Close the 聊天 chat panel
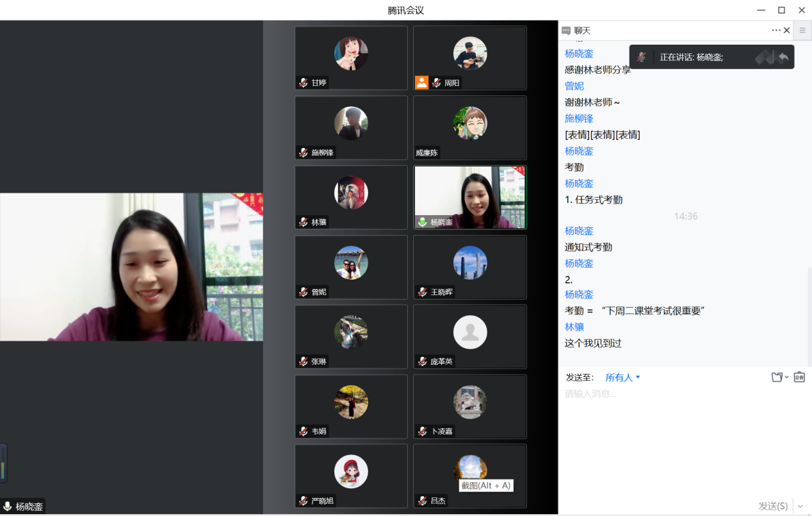Screen dimensions: 812x516 (x=787, y=30)
